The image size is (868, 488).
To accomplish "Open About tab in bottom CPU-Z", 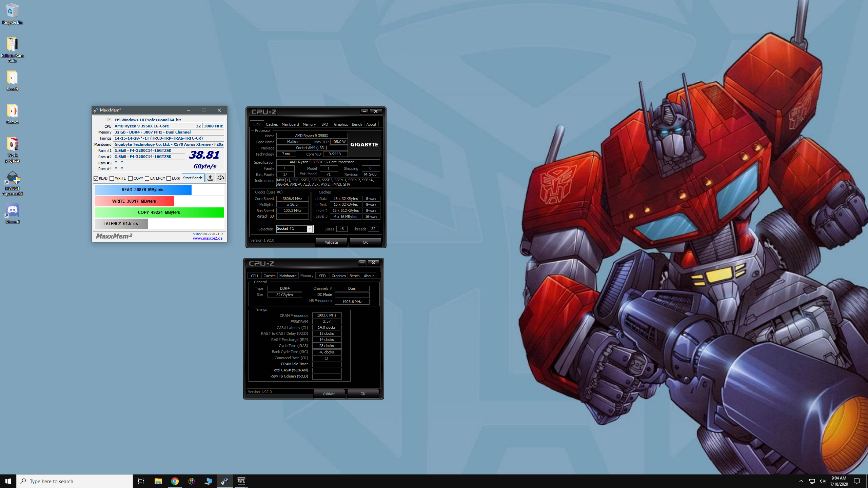I will pyautogui.click(x=369, y=276).
